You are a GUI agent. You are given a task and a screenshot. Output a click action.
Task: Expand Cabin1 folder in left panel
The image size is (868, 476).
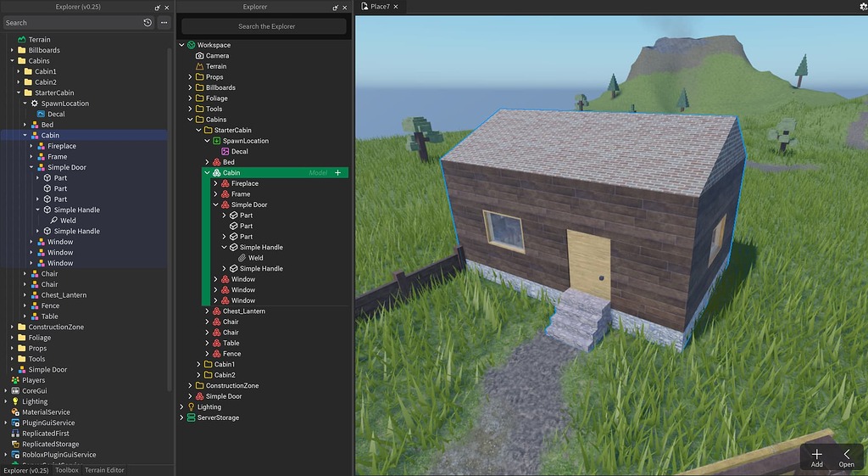coord(19,71)
